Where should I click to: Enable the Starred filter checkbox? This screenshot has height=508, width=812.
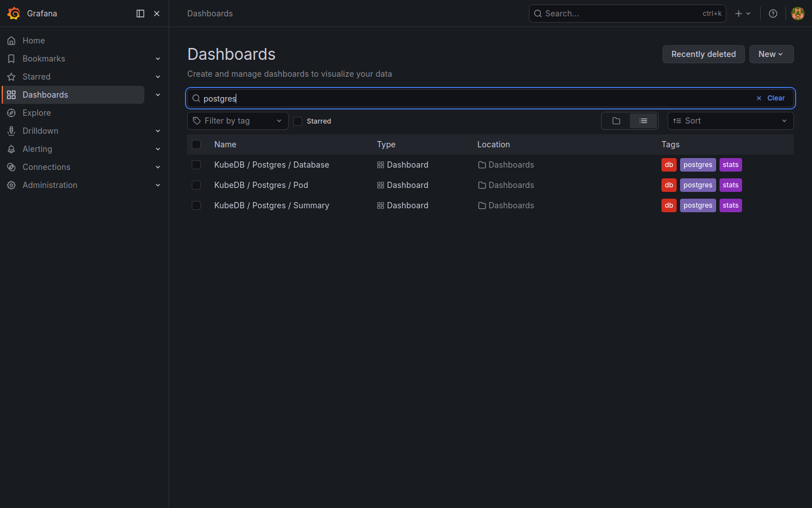click(x=298, y=121)
